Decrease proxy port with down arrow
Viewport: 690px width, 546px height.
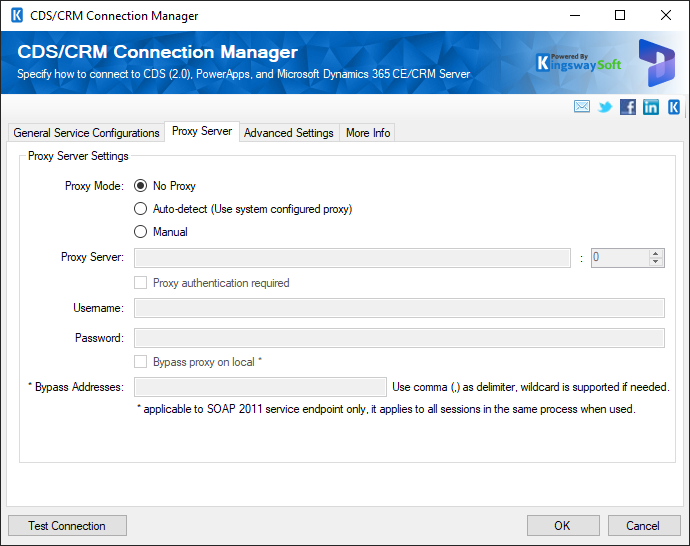click(656, 262)
